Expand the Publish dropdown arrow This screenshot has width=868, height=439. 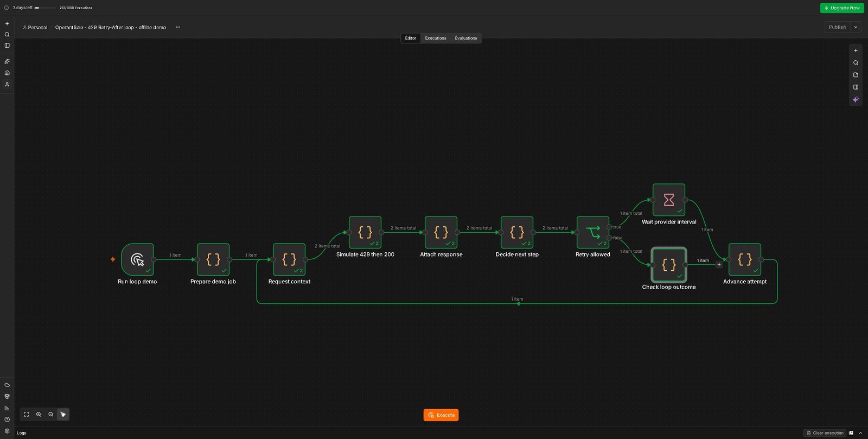(x=856, y=27)
